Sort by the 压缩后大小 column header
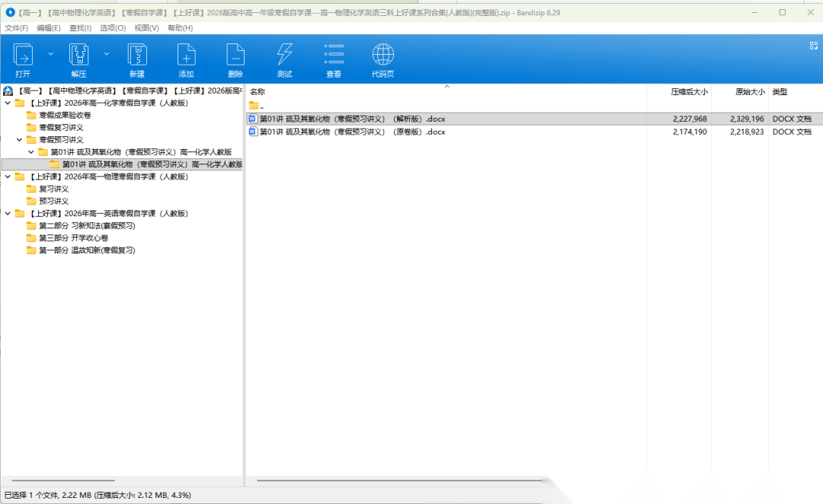This screenshot has height=504, width=823. (688, 92)
